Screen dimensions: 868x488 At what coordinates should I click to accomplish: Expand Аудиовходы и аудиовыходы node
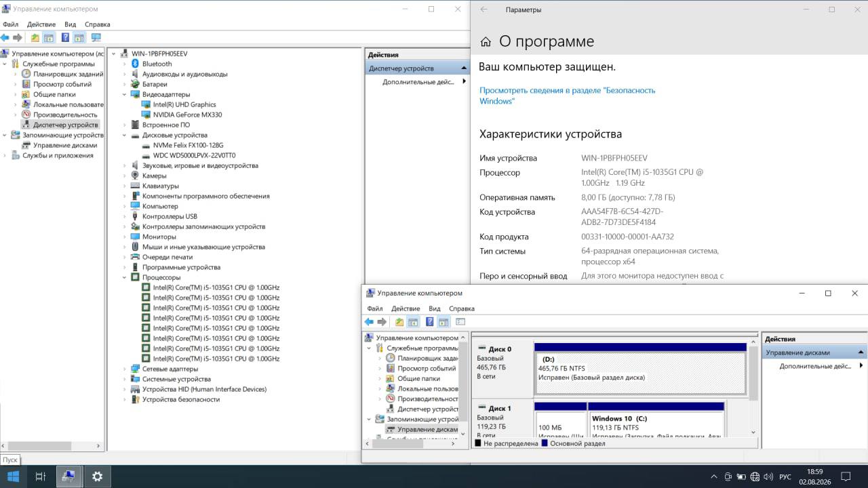tap(125, 74)
